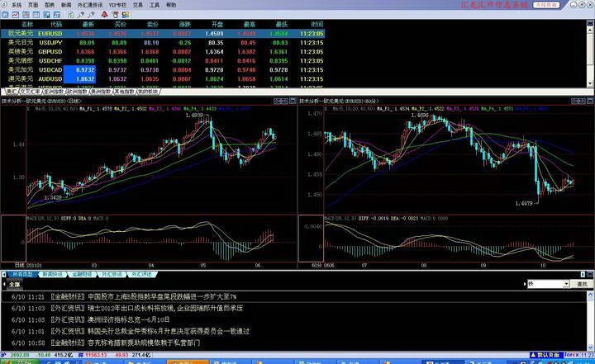Click the alarm bell toolbar icon
The image size is (595, 364).
coord(104,15)
